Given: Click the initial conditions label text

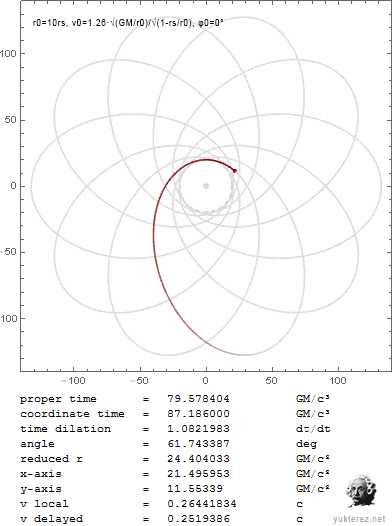Looking at the screenshot, I should coord(128,23).
